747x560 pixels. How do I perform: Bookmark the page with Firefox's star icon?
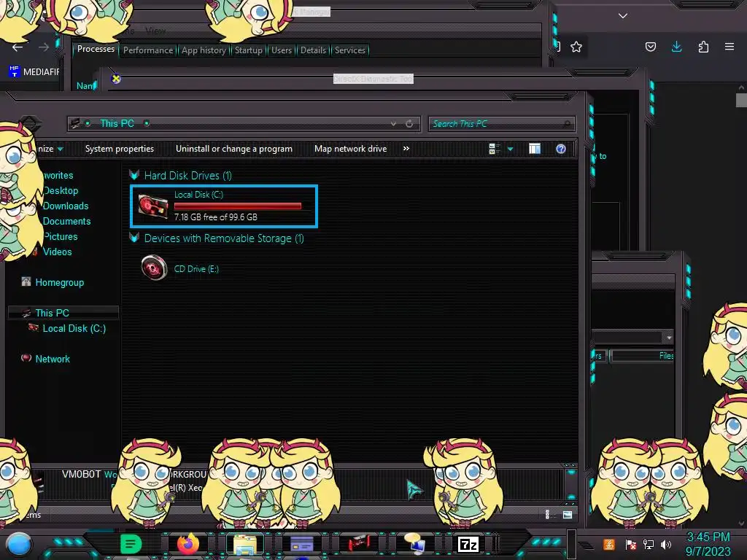[576, 47]
